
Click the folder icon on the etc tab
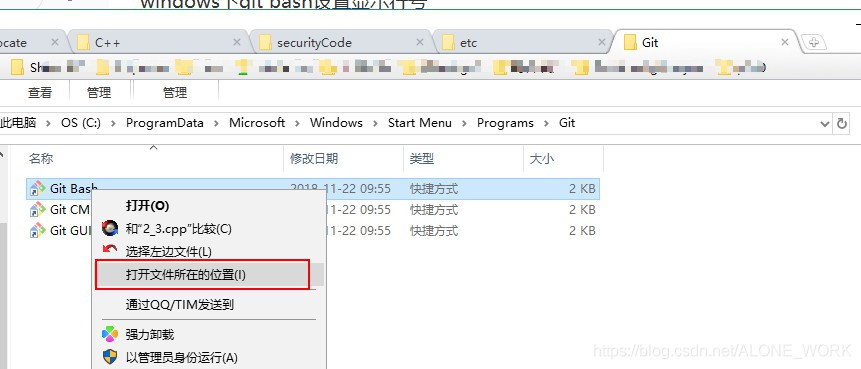pos(449,42)
